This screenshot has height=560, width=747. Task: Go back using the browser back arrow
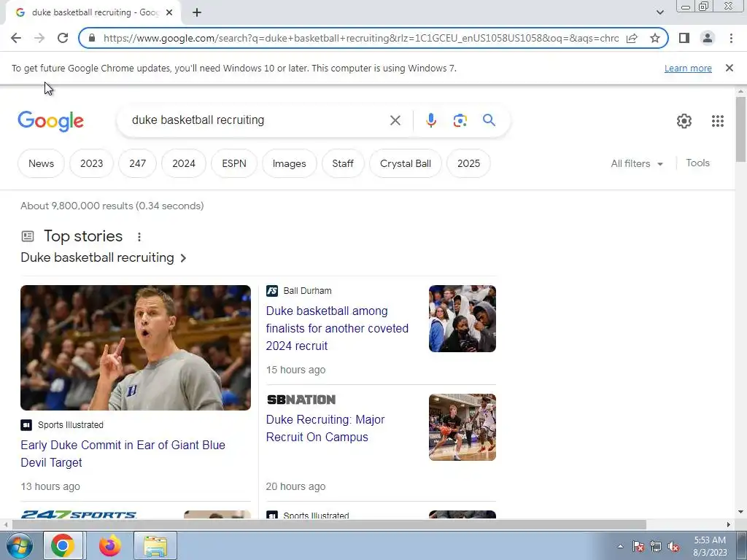(16, 38)
